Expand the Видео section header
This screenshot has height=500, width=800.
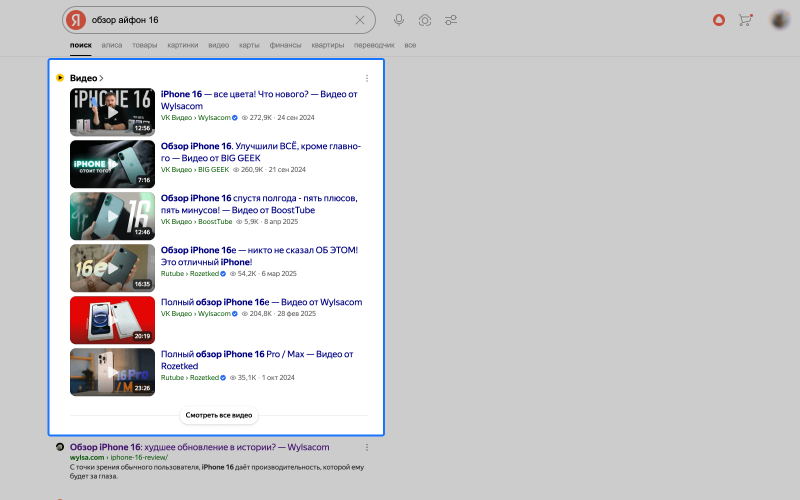click(85, 78)
